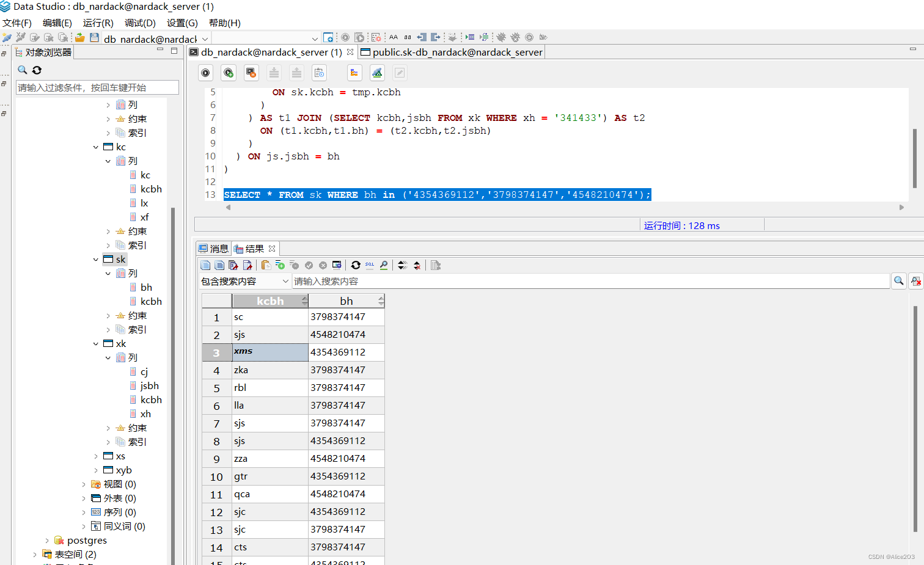Expand the postgres database node

[47, 541]
